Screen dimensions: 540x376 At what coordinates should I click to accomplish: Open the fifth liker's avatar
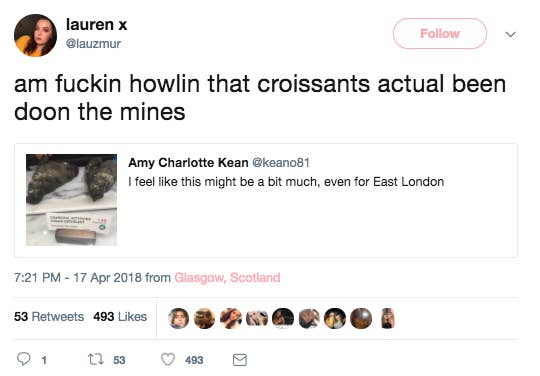pos(283,318)
